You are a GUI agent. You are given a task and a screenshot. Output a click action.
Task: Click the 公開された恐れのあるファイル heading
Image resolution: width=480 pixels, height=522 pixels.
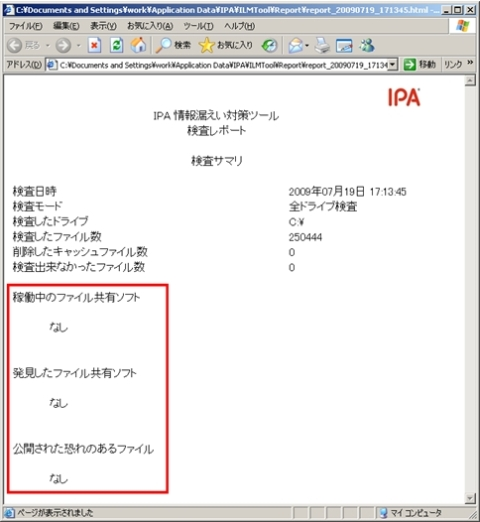pyautogui.click(x=83, y=449)
